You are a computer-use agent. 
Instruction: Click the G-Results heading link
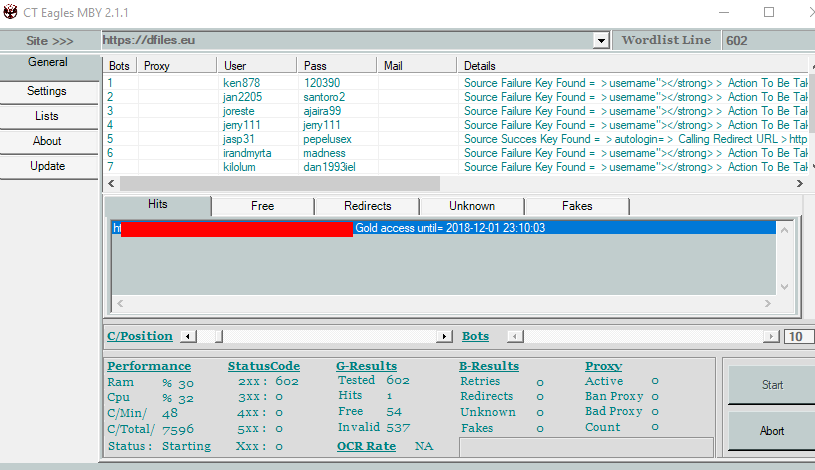pos(366,366)
